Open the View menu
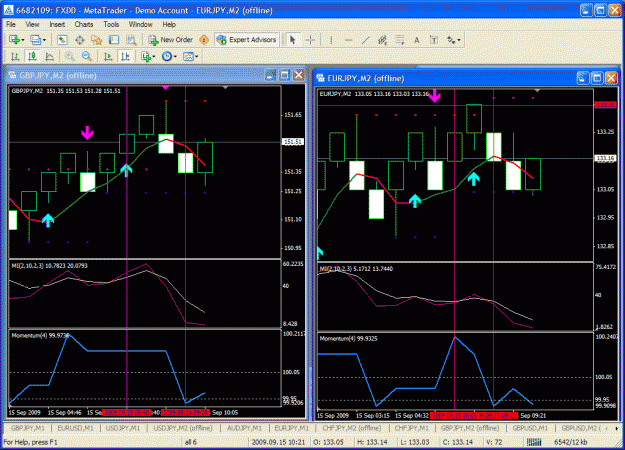 coord(32,24)
